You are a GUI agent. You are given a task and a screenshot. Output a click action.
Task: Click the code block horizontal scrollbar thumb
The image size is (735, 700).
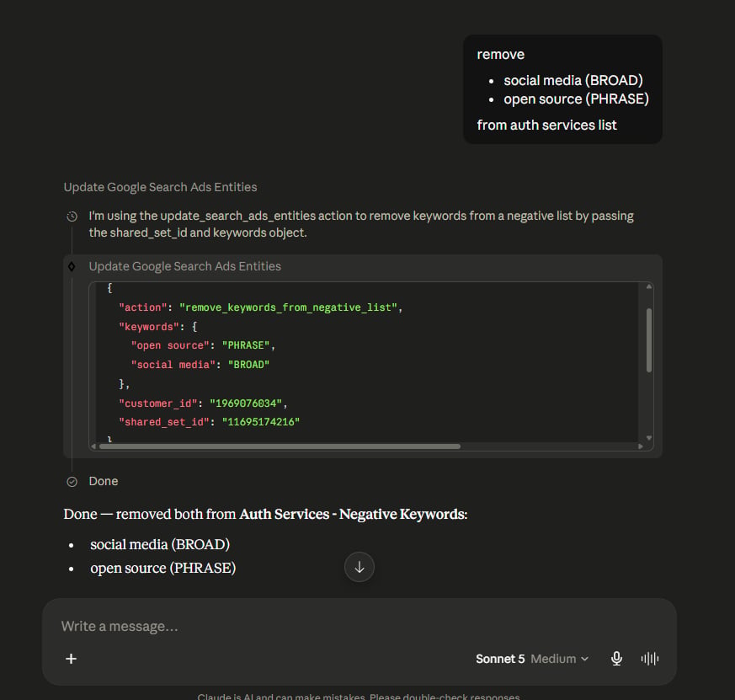[280, 446]
